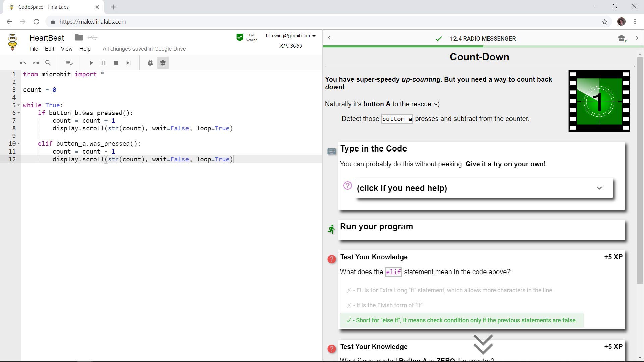Open the search magnifier in editor toolbar

[x=48, y=63]
